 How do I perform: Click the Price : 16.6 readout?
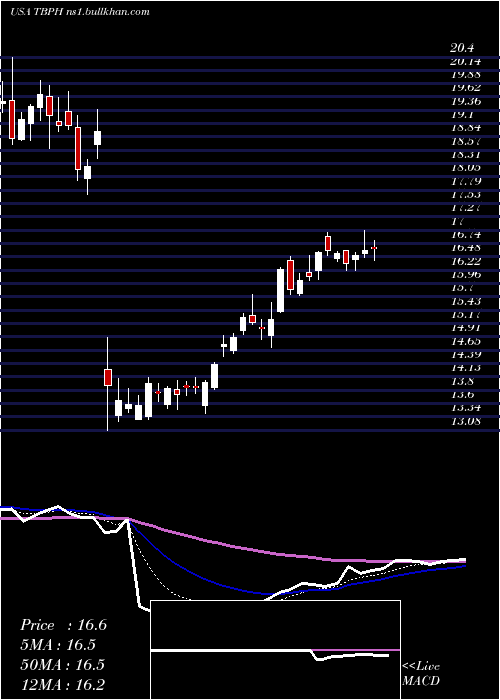coord(64,625)
